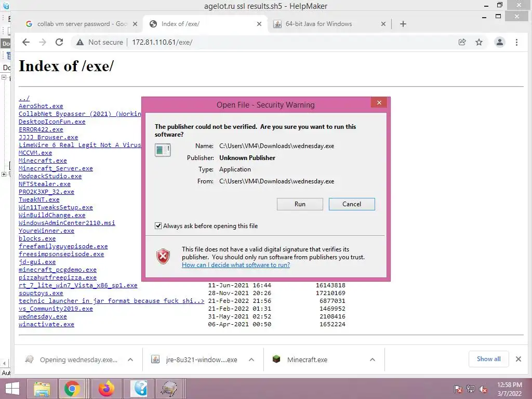Close the downloads bar
The width and height of the screenshot is (532, 399).
518,359
